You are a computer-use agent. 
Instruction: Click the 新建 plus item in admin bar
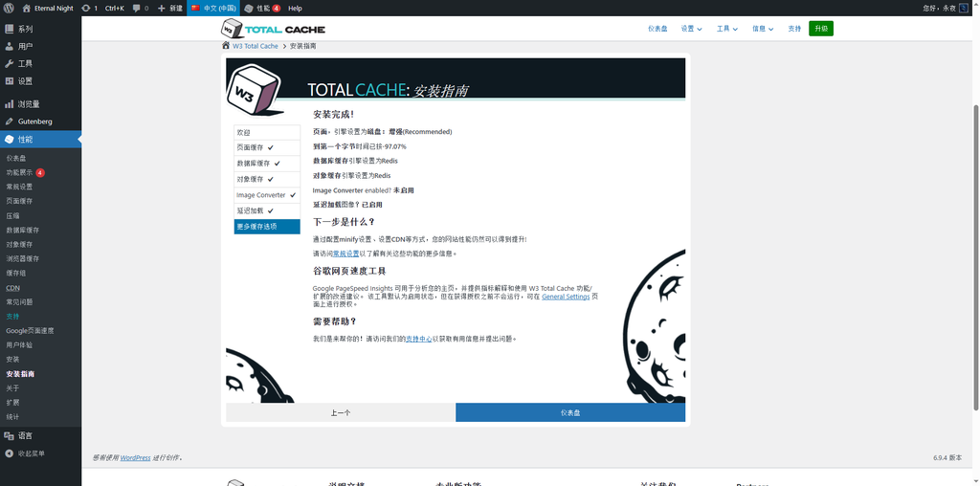click(x=170, y=8)
